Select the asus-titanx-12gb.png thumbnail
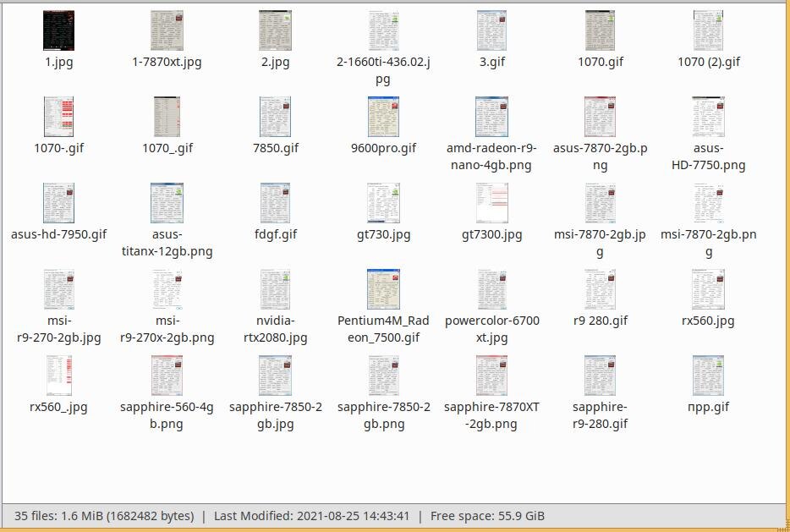Image resolution: width=790 pixels, height=532 pixels. 167,202
